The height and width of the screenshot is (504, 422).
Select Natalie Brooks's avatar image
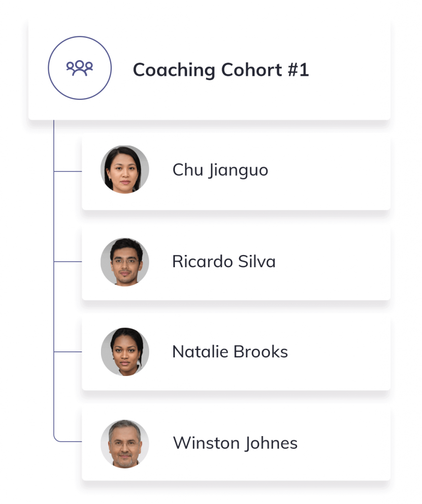tap(125, 352)
